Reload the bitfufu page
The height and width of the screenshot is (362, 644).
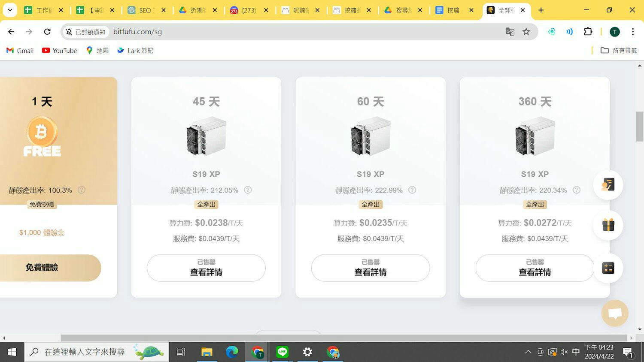pyautogui.click(x=47, y=32)
